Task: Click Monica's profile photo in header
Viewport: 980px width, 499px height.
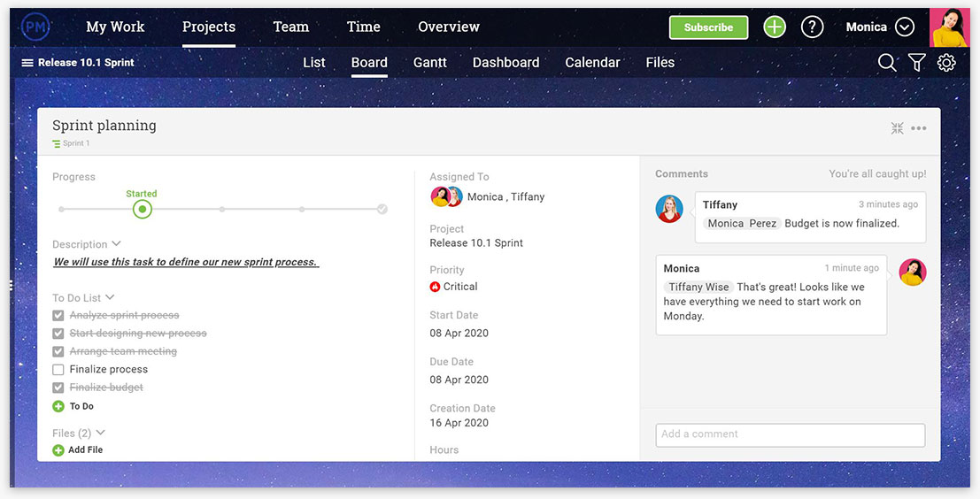Action: click(x=950, y=27)
